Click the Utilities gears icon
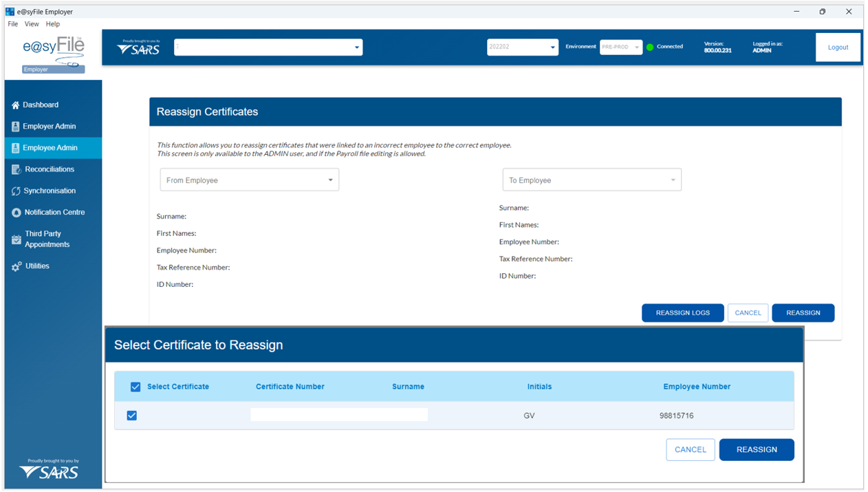 click(x=17, y=266)
